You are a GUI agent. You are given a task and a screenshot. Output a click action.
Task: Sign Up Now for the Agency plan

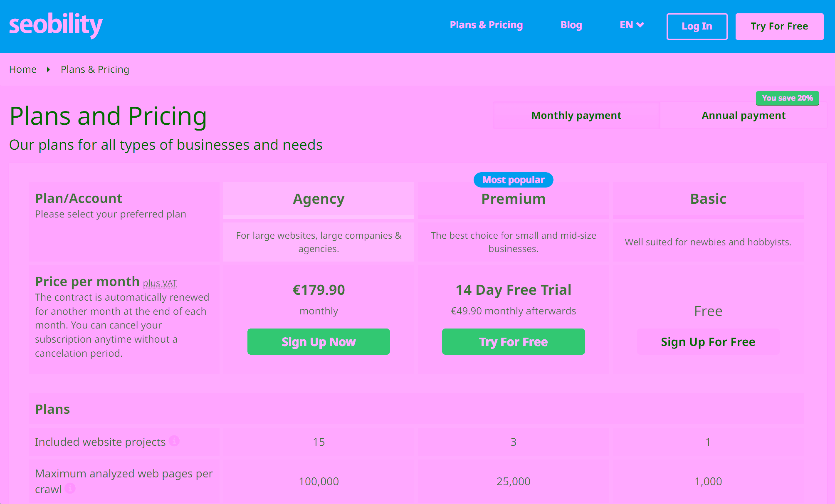click(x=319, y=341)
